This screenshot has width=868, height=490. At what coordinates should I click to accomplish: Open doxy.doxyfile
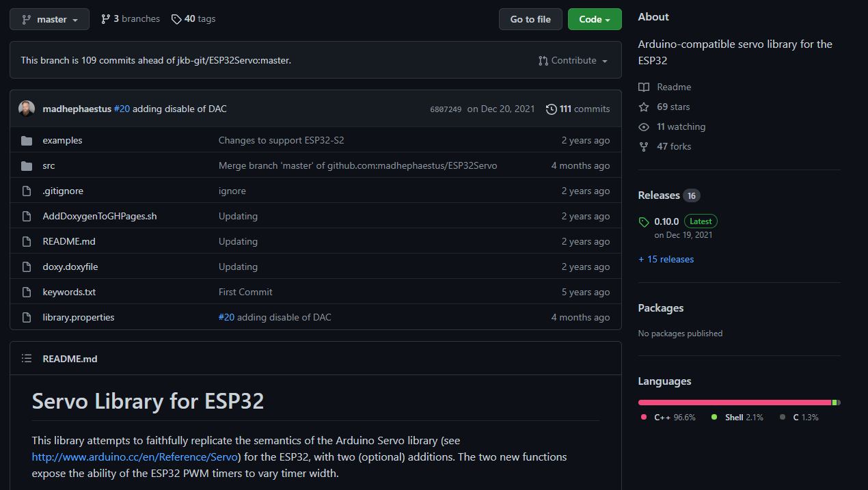70,267
